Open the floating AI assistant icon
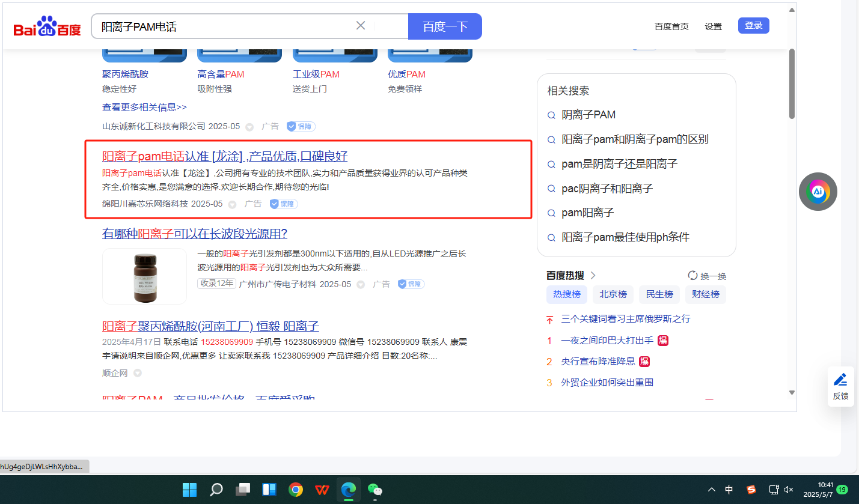 coord(818,192)
